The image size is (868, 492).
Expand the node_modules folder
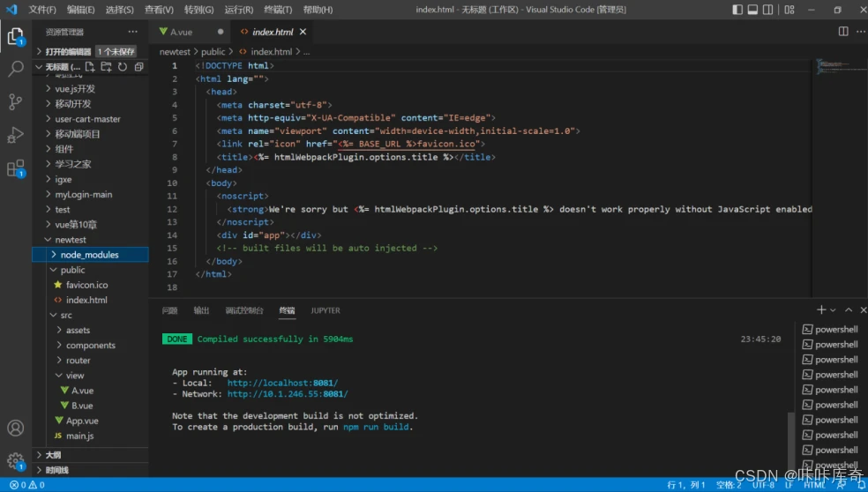(x=90, y=255)
